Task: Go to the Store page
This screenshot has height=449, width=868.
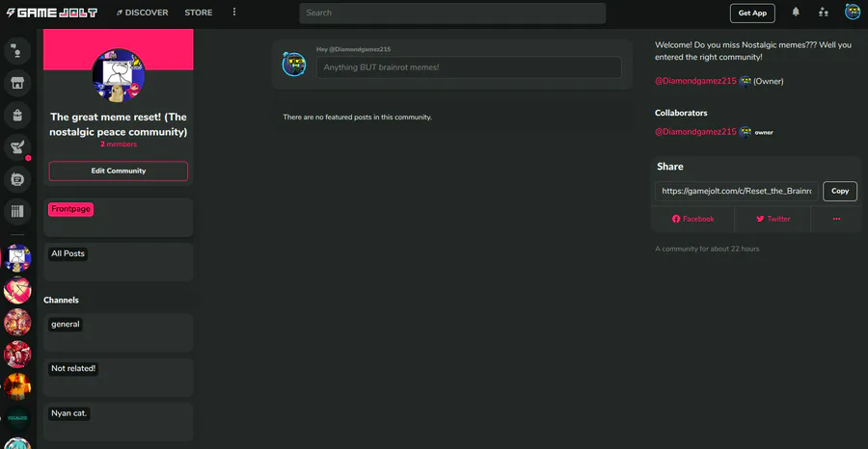Action: 198,13
